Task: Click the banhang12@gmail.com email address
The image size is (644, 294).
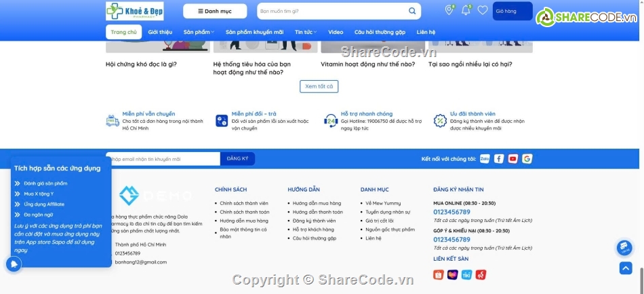Action: (141, 262)
